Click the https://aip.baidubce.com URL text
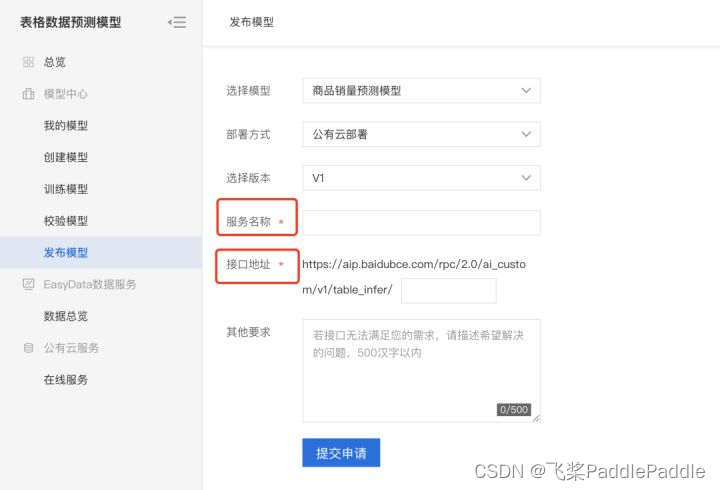This screenshot has height=490, width=720. coord(414,277)
